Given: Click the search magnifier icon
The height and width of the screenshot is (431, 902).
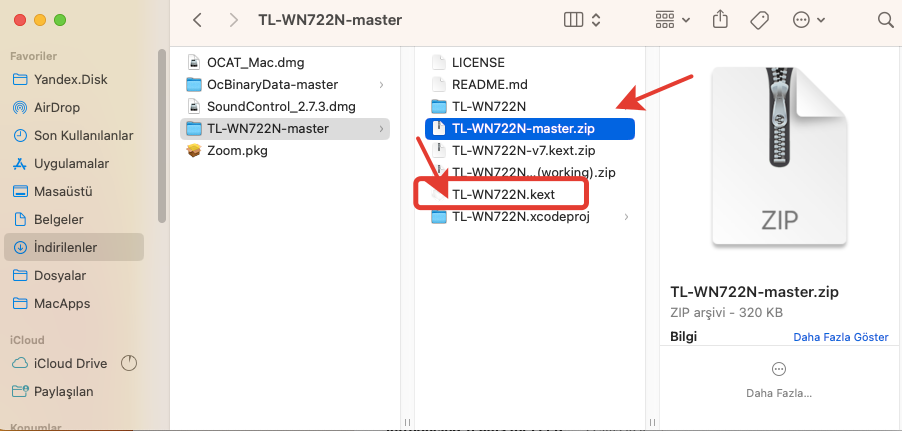Looking at the screenshot, I should (885, 20).
